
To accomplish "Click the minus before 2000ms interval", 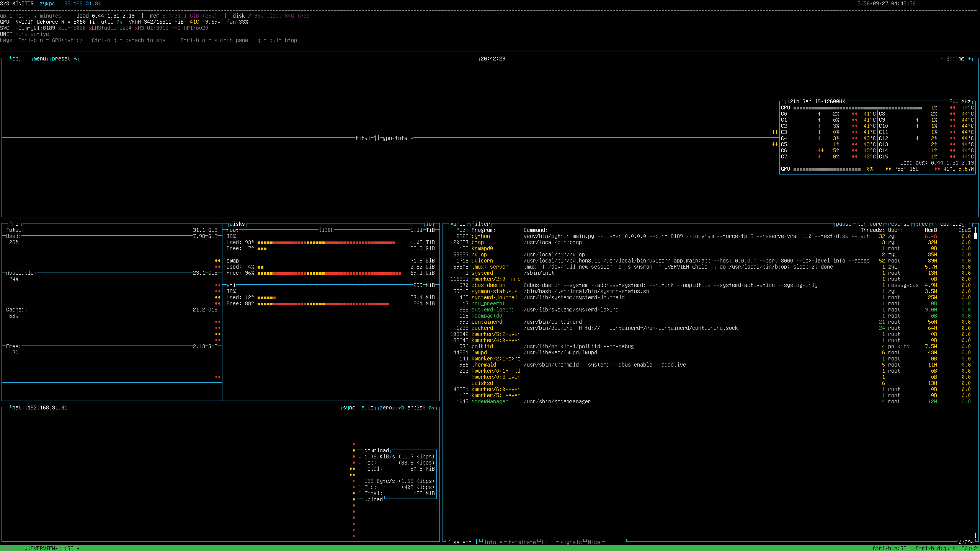I will (942, 59).
